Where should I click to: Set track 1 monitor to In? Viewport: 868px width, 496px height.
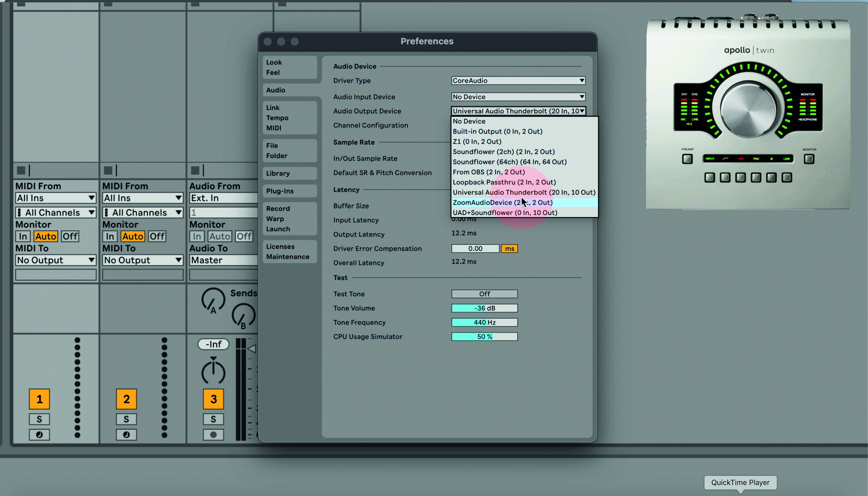pyautogui.click(x=23, y=236)
